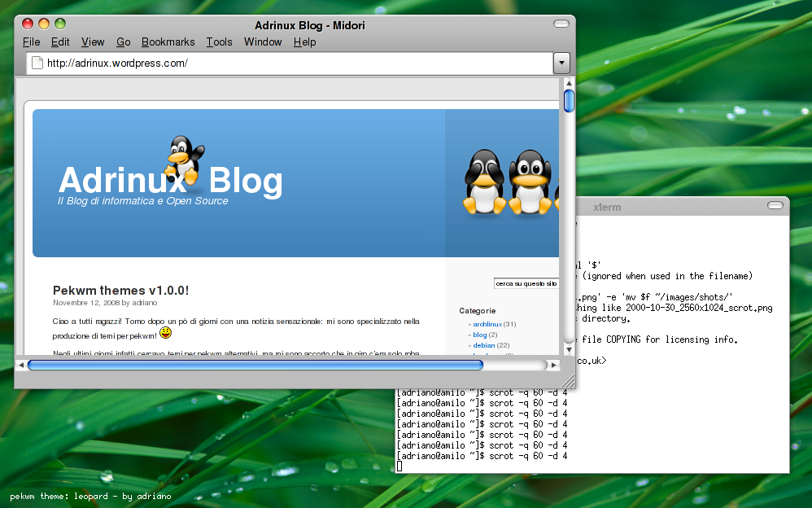Click the window resize grip of Midori
Viewport: 812px width, 508px height.
tap(568, 381)
